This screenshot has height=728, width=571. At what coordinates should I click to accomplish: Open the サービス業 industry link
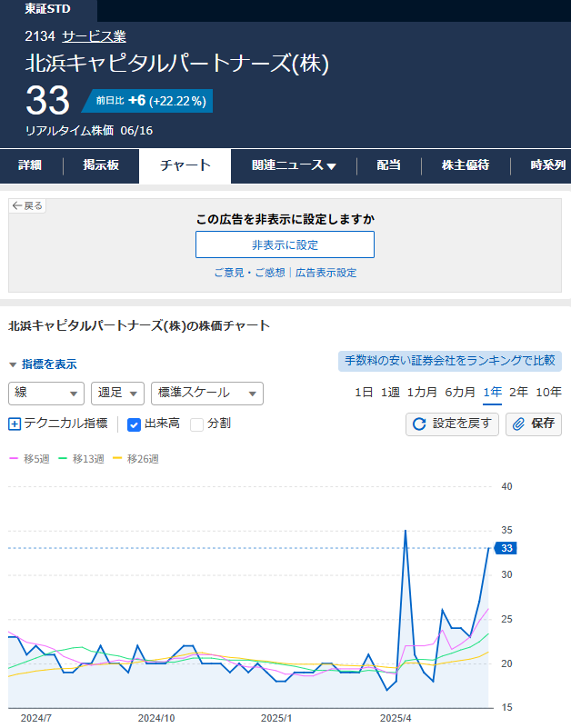[x=94, y=36]
